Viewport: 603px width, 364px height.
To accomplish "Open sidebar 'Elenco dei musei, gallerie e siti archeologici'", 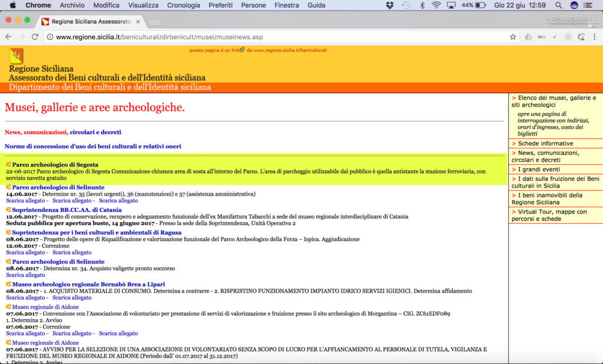I will 554,101.
